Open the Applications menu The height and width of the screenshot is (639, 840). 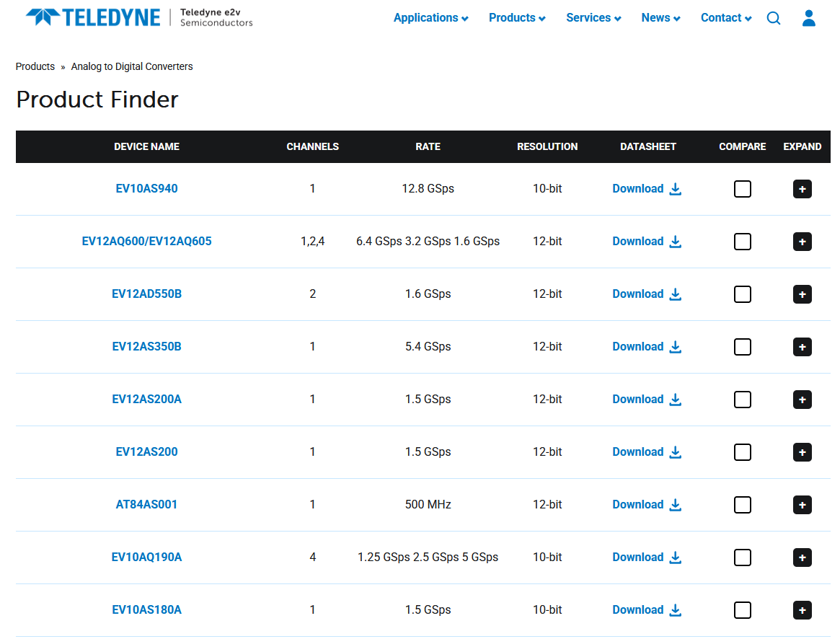point(430,18)
